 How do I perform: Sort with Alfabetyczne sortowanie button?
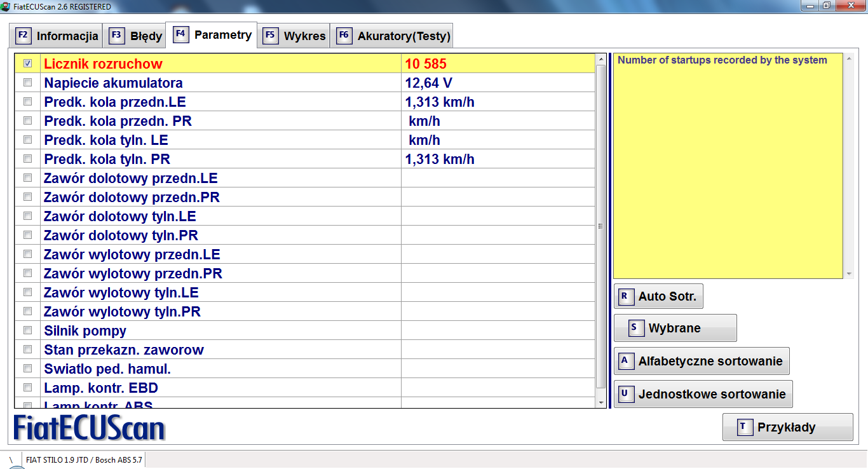coord(702,361)
